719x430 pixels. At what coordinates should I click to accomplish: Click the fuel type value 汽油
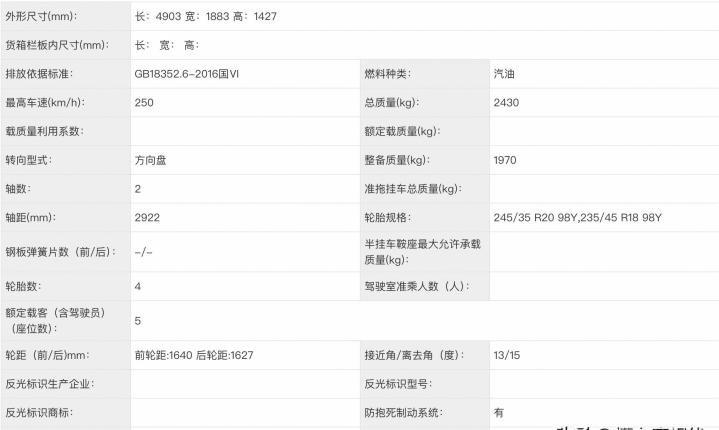click(x=505, y=74)
